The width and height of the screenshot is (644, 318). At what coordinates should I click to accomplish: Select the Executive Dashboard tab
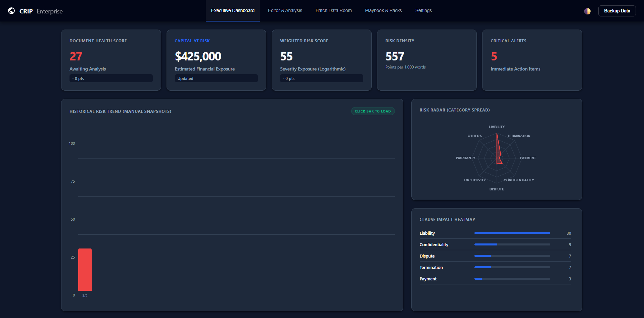tap(233, 10)
